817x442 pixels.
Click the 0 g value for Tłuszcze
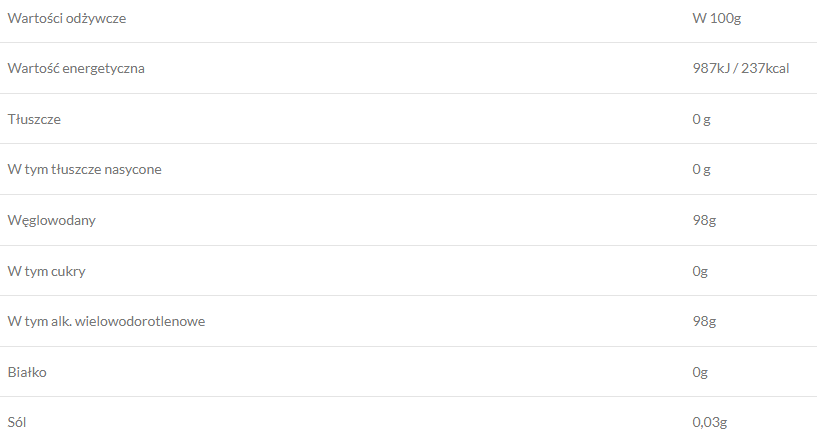coord(701,119)
